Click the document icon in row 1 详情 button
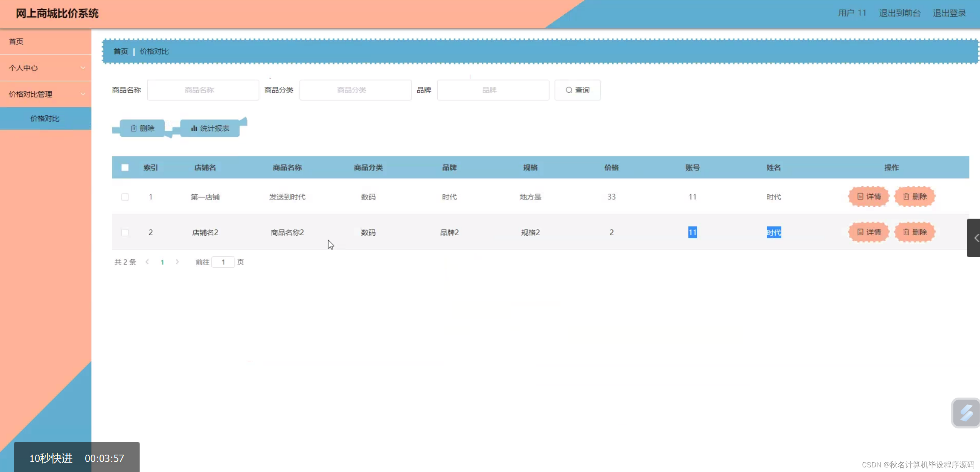This screenshot has height=472, width=980. click(x=860, y=197)
